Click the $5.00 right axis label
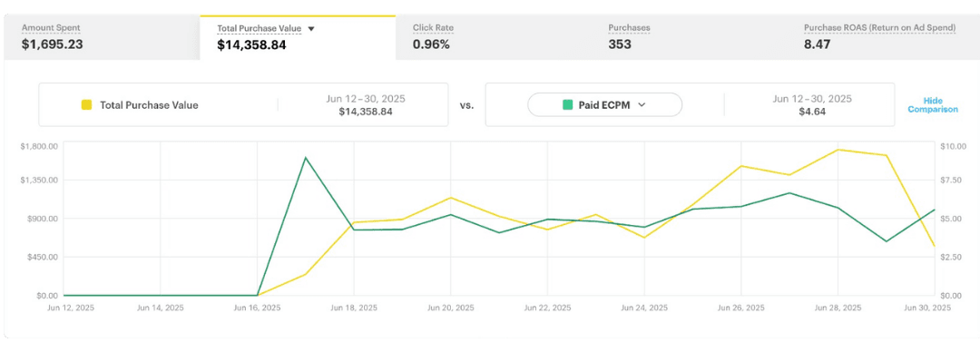The image size is (980, 352). 951,219
